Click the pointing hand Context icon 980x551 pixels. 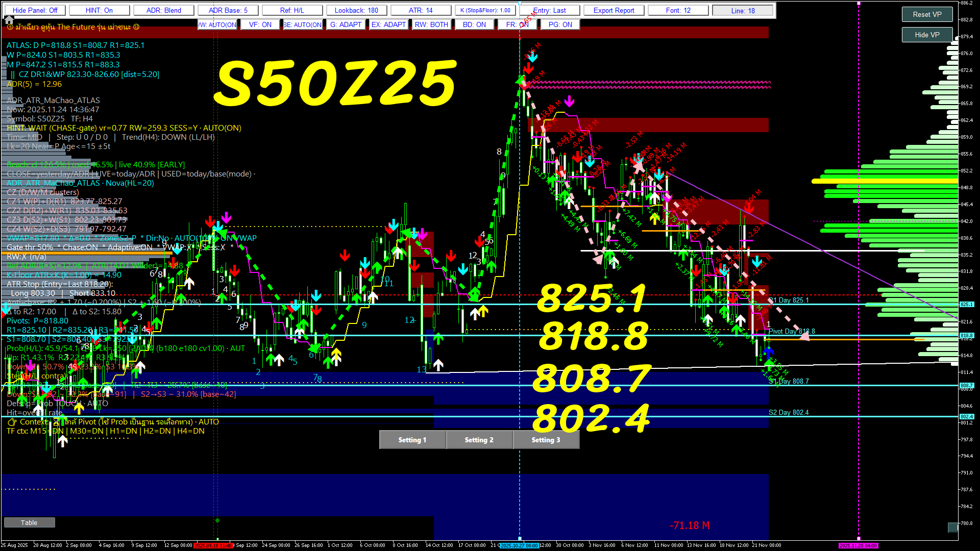12,422
